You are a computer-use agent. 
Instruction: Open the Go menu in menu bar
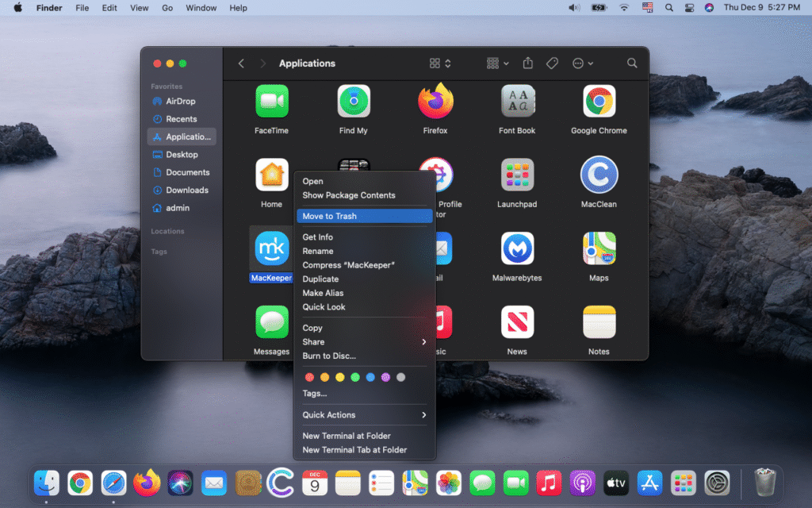pyautogui.click(x=167, y=8)
